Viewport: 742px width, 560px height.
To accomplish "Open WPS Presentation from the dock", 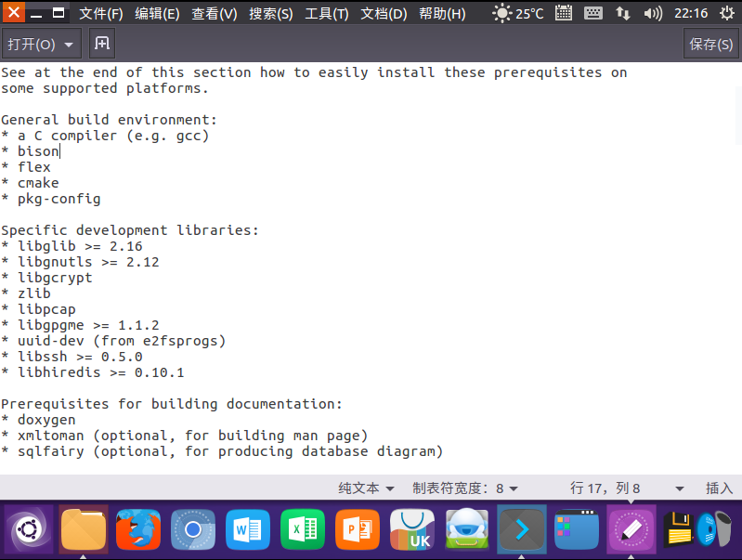I will 358,529.
